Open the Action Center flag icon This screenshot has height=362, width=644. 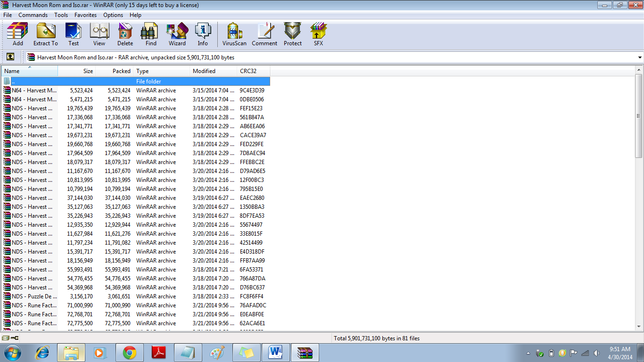point(574,353)
